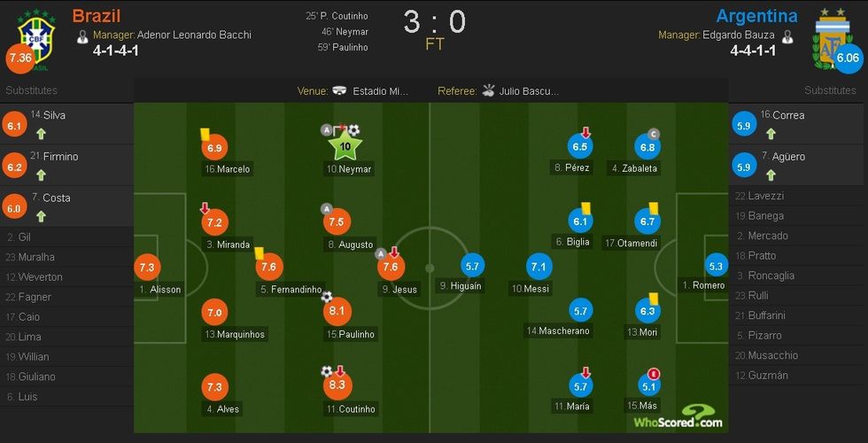Image resolution: width=868 pixels, height=443 pixels.
Task: Click goalkeeper Romero's 5.3 rating circle
Action: (x=716, y=266)
